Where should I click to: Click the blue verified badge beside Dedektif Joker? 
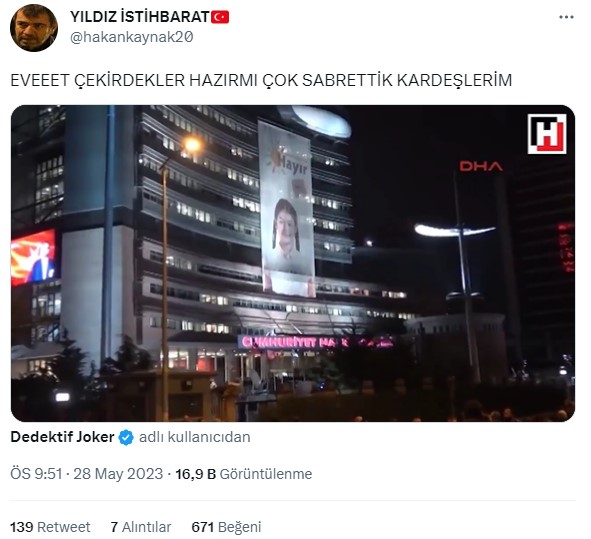pos(126,437)
